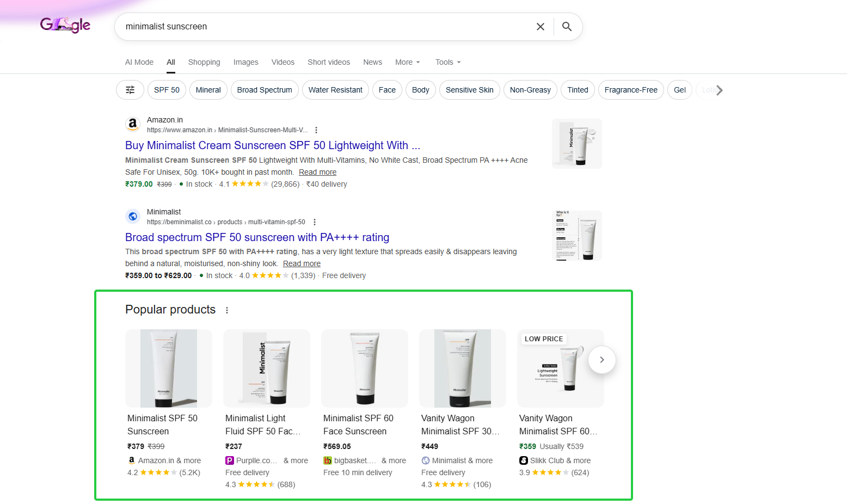Open the Broad spectrum SPF 50 sunscreen result link
This screenshot has height=504, width=847.
(257, 237)
